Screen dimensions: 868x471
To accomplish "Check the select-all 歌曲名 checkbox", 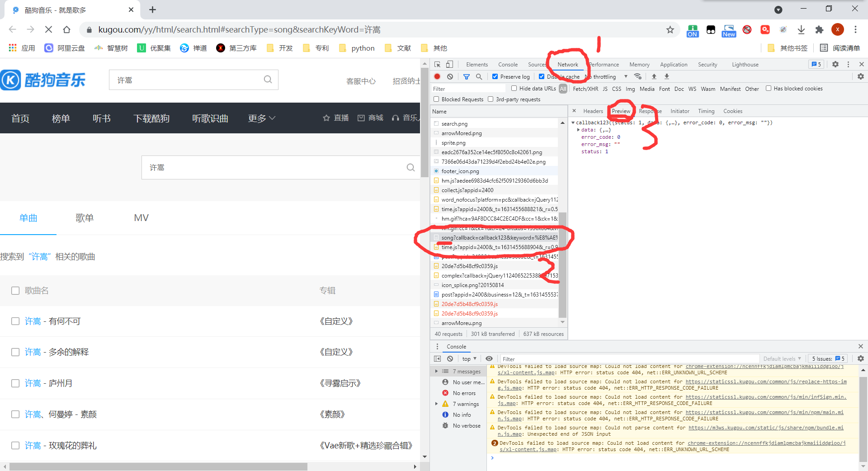I will click(15, 291).
